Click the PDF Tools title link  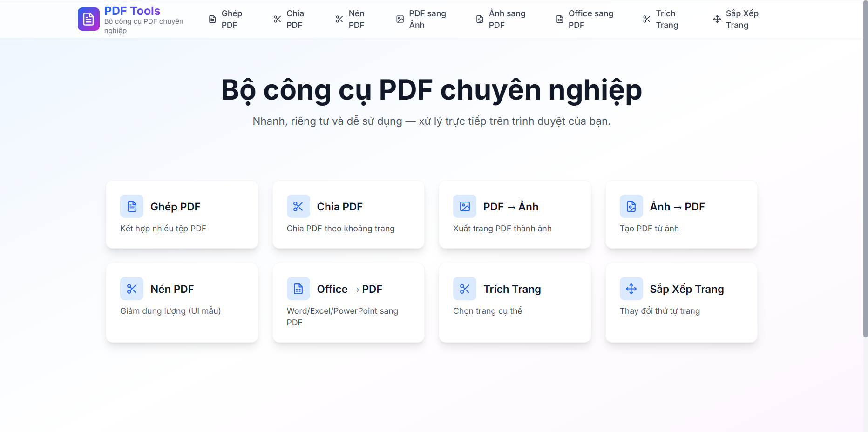pos(132,10)
